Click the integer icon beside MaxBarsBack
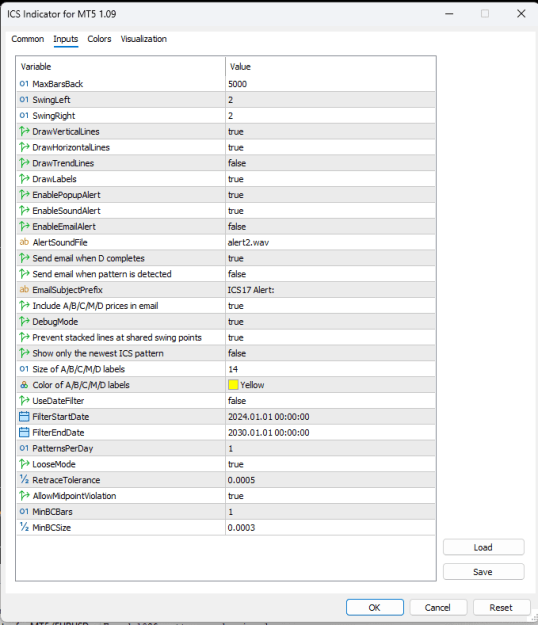The height and width of the screenshot is (625, 538). tap(24, 84)
